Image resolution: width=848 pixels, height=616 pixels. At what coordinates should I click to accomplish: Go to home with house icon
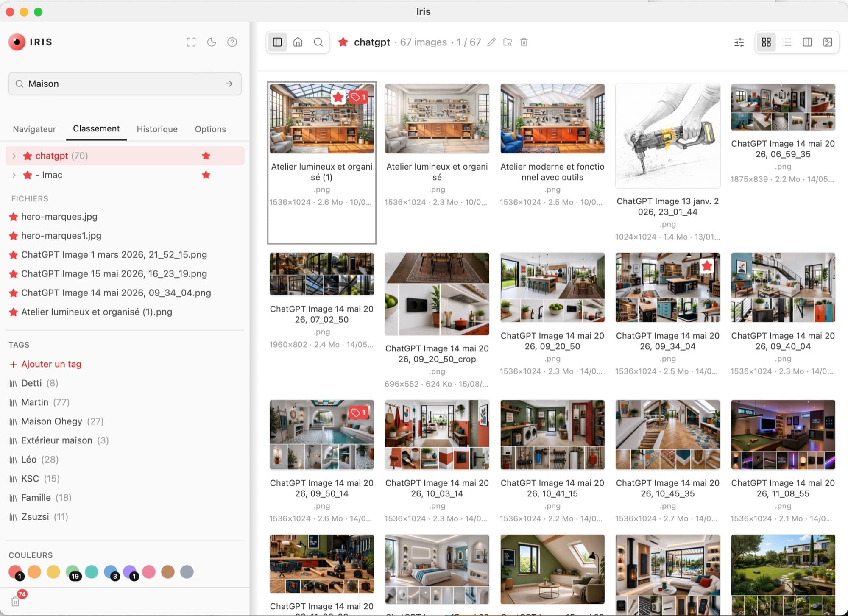(298, 42)
